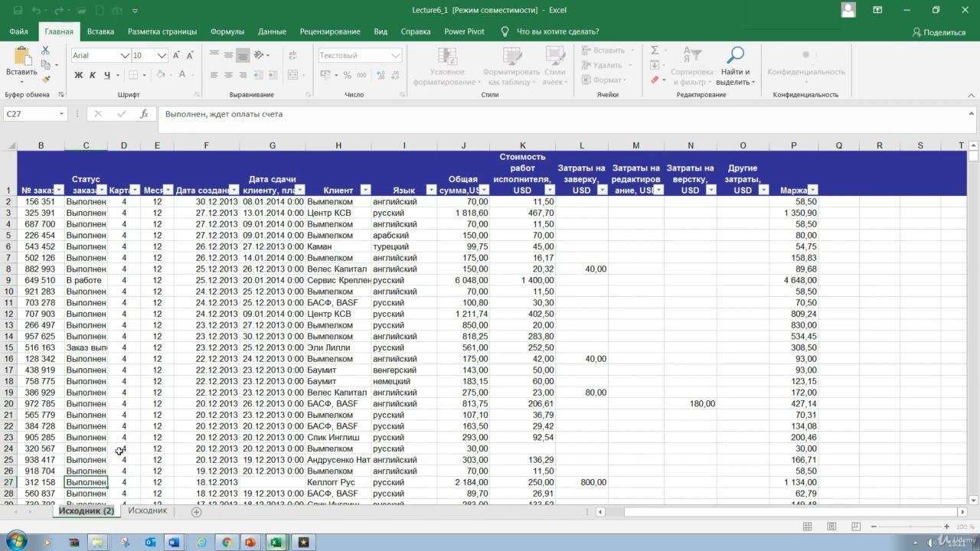The width and height of the screenshot is (980, 551).
Task: Click the Cut scissors icon
Action: (x=45, y=51)
